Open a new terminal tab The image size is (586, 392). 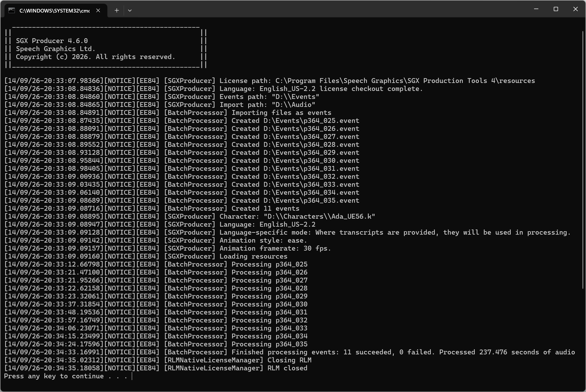pyautogui.click(x=117, y=11)
